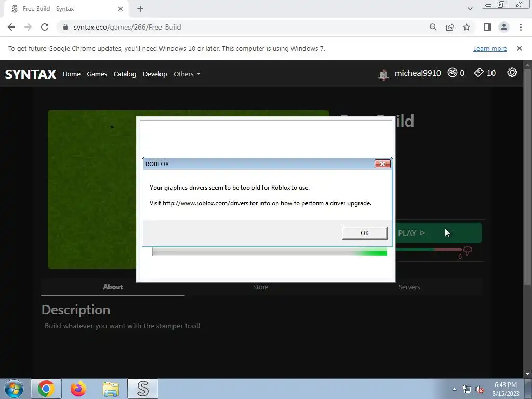Click the Description heading
The height and width of the screenshot is (399, 532).
pos(76,310)
